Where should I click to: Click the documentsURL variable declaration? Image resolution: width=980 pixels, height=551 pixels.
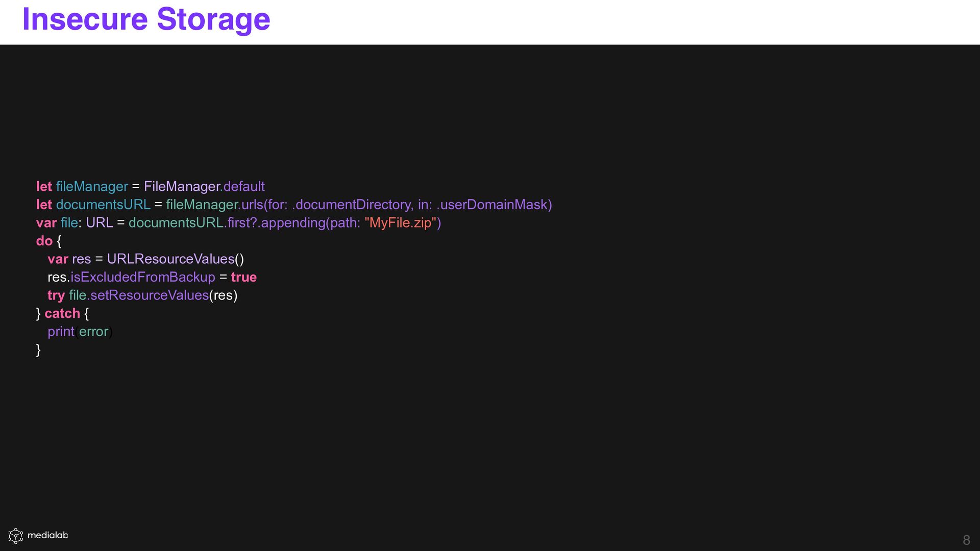(103, 205)
